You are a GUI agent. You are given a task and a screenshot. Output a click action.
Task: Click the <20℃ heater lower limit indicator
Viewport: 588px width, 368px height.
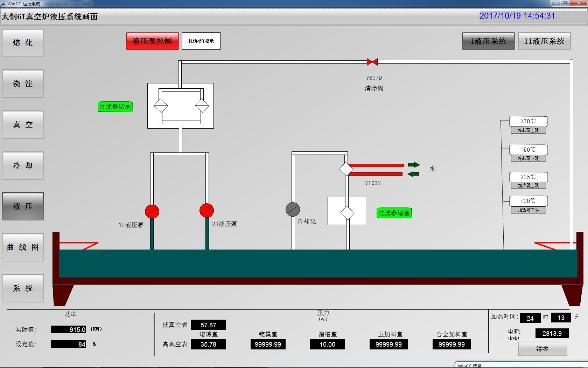[528, 201]
